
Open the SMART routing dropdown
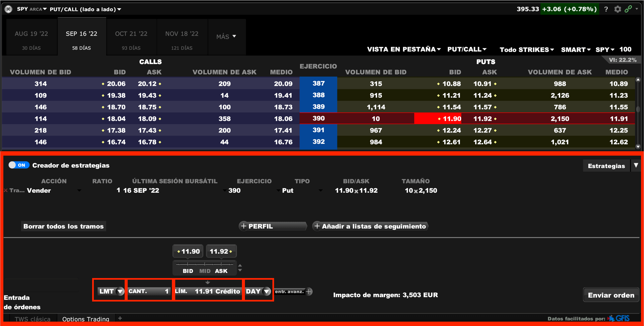click(576, 50)
